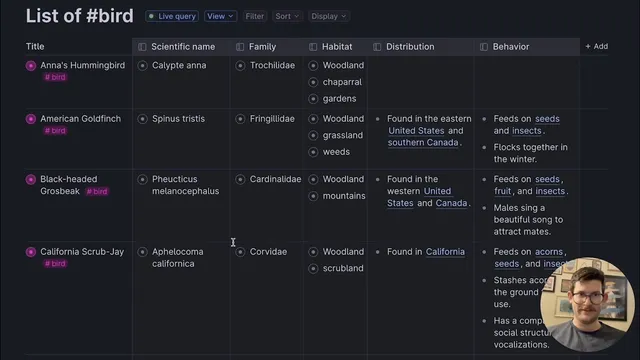Open the Sort dropdown
640x360 pixels.
[287, 16]
